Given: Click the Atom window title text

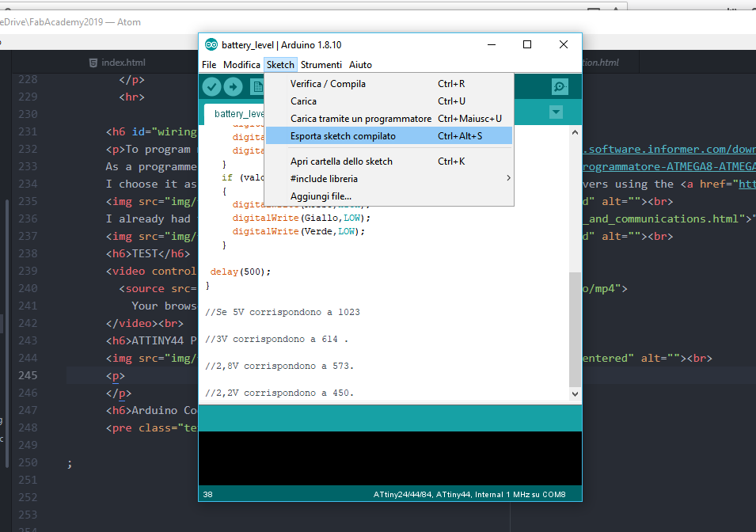Looking at the screenshot, I should (70, 22).
